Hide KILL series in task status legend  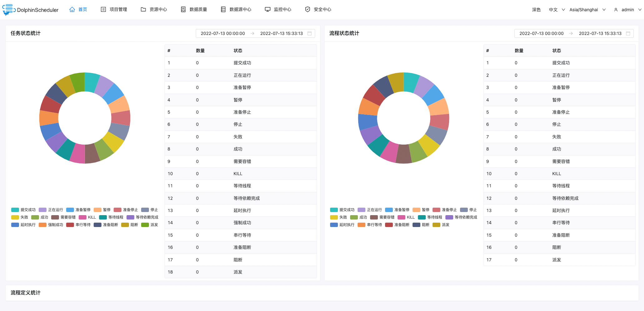pos(87,217)
